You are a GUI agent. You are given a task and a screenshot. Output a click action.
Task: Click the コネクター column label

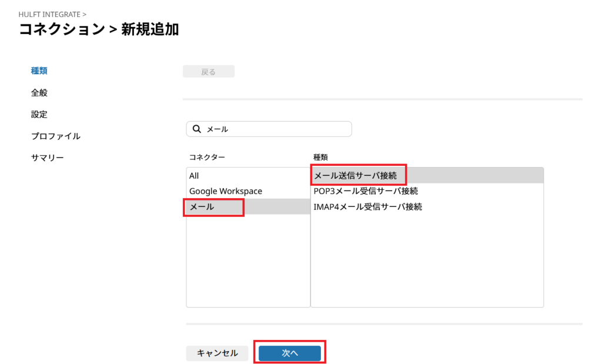click(x=207, y=157)
